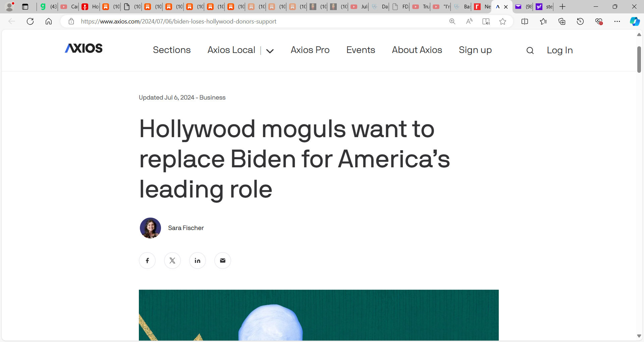Viewport: 644px width, 342px height.
Task: Add this page to favorites
Action: (502, 21)
